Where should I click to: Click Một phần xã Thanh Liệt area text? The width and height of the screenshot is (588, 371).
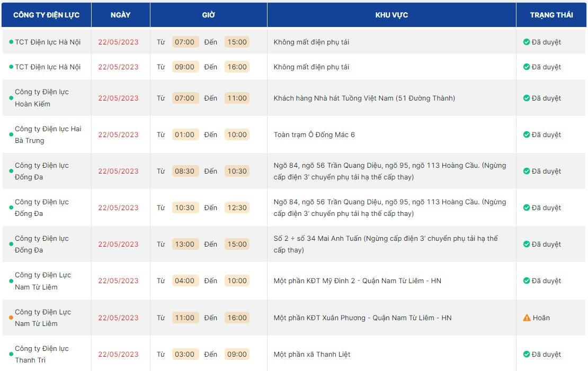point(311,355)
